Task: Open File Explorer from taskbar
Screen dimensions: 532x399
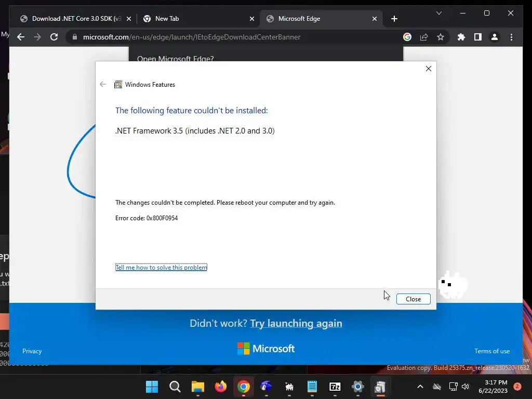Action: (198, 387)
